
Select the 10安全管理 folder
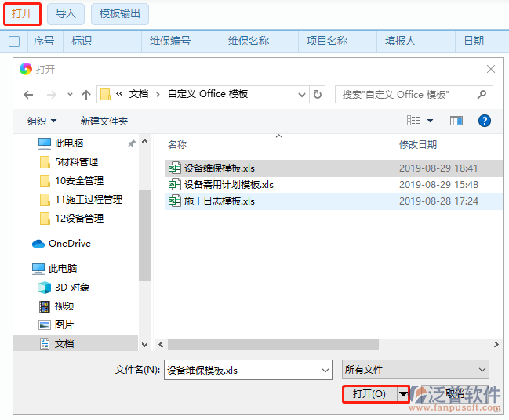(71, 181)
